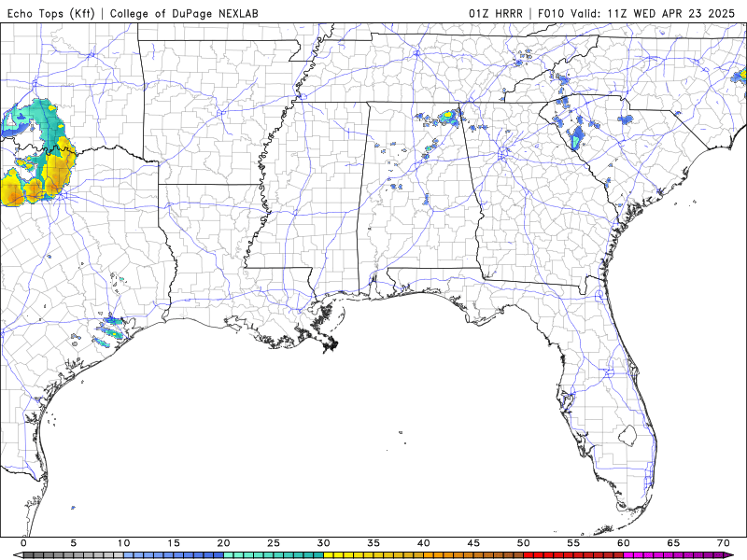
Task: Click colorbar tick label '30'
Action: [x=323, y=543]
